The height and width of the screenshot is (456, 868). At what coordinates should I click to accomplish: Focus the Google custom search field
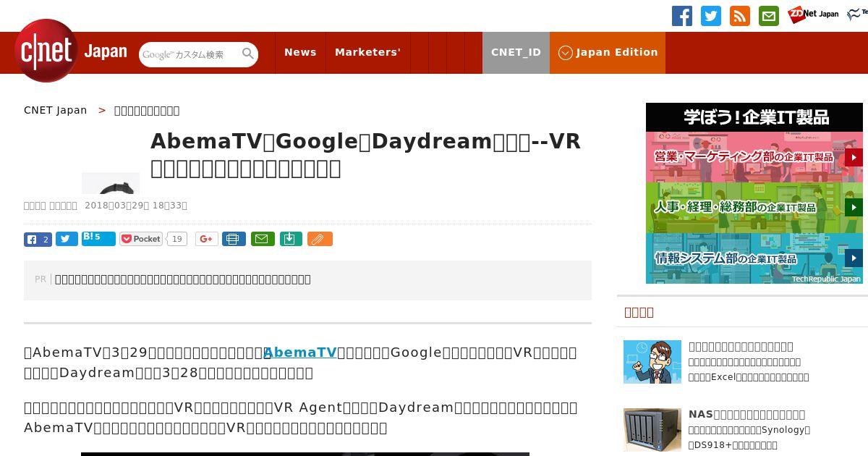190,54
